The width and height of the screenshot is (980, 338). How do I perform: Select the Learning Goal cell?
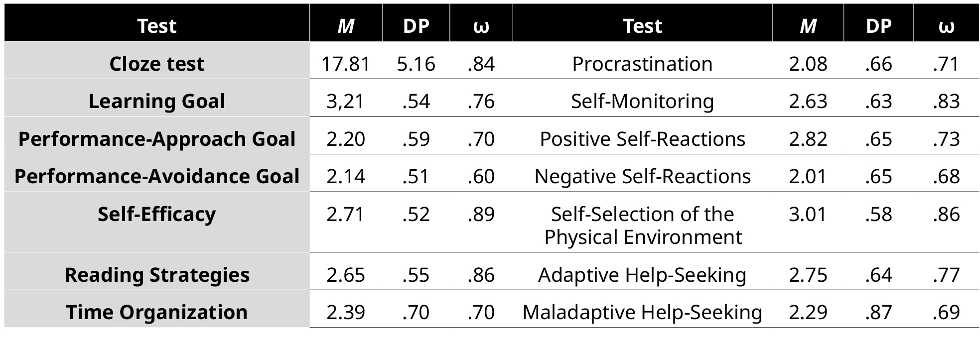tap(156, 101)
